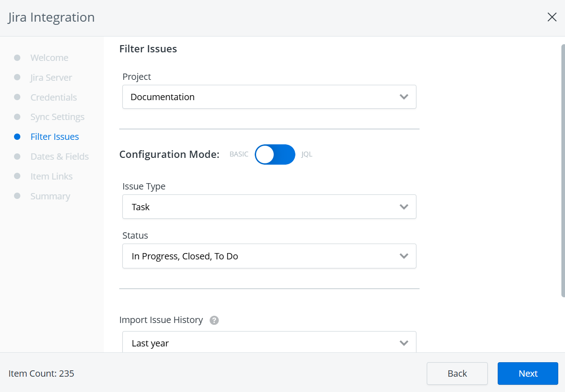Open the Status selection dropdown

[269, 256]
